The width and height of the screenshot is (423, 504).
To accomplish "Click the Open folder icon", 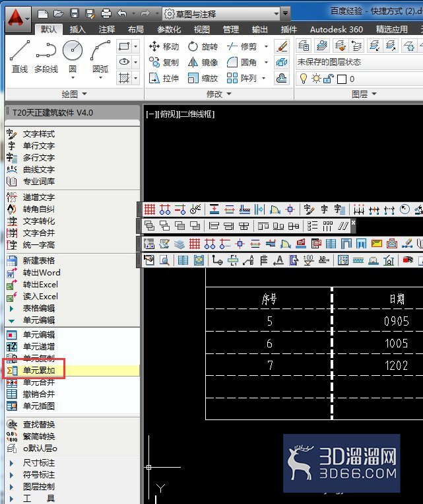I will pos(59,13).
